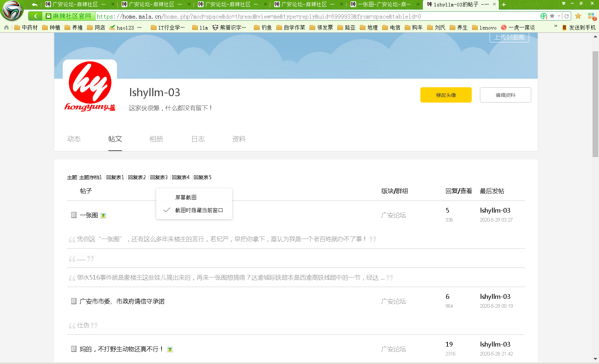Open the 广安市市委、市政府请信守承诺 thread

[122, 301]
